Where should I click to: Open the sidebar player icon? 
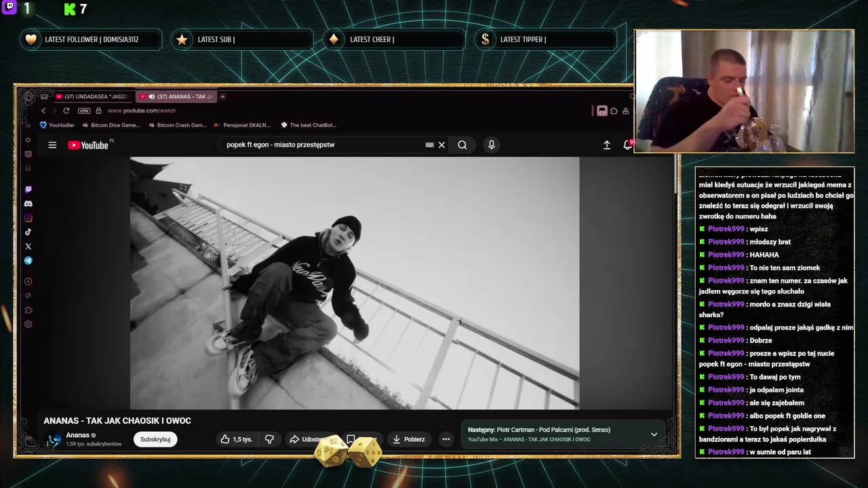(28, 281)
